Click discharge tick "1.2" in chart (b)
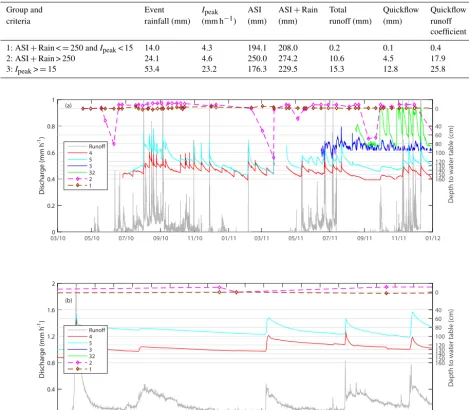This screenshot has width=469, height=410. (51, 336)
